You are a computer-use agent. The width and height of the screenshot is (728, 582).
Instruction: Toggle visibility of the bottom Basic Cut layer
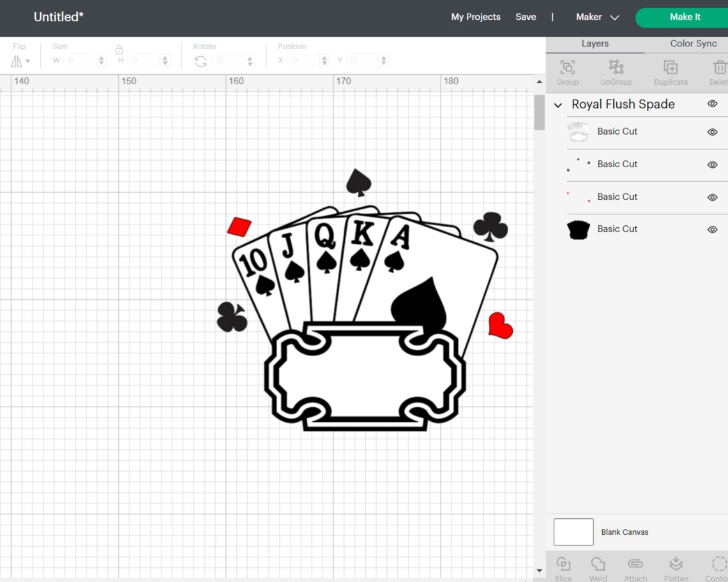(x=712, y=230)
